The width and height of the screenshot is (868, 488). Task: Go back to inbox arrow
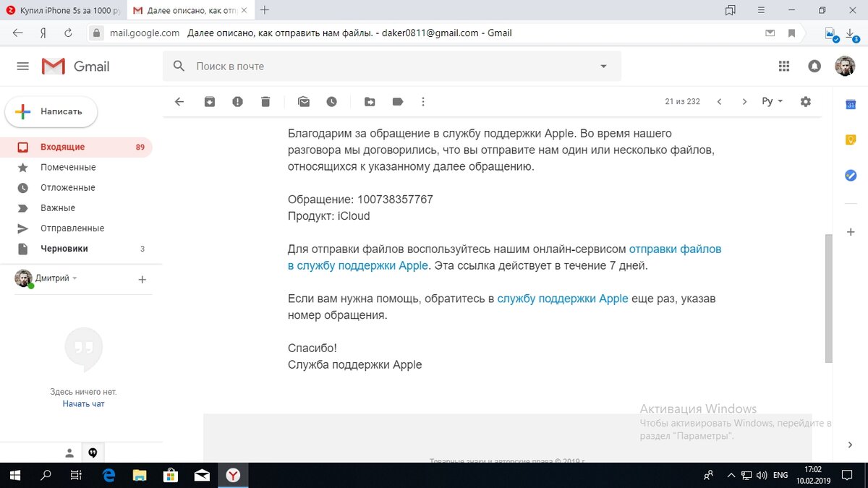point(179,102)
